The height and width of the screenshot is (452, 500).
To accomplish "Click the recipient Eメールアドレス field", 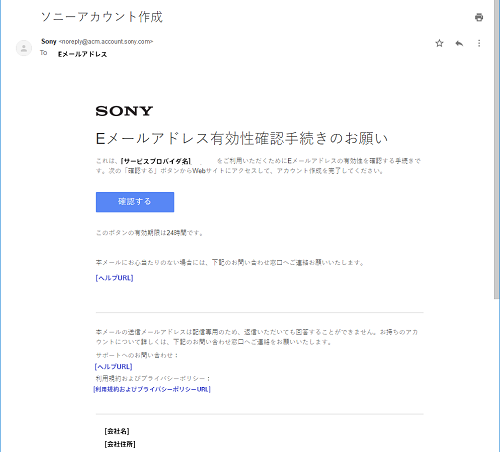I will (82, 54).
